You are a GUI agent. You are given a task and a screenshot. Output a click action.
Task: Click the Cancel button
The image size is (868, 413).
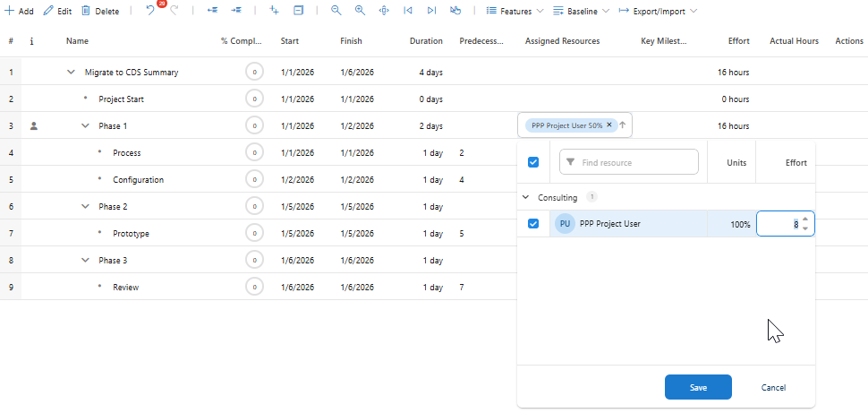pyautogui.click(x=773, y=387)
